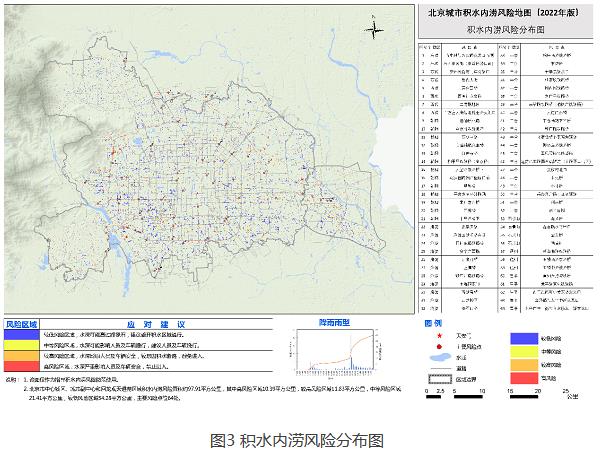Screen dimensions: 603x466
Task: Click the north arrow compass symbol
Action: (x=373, y=29)
